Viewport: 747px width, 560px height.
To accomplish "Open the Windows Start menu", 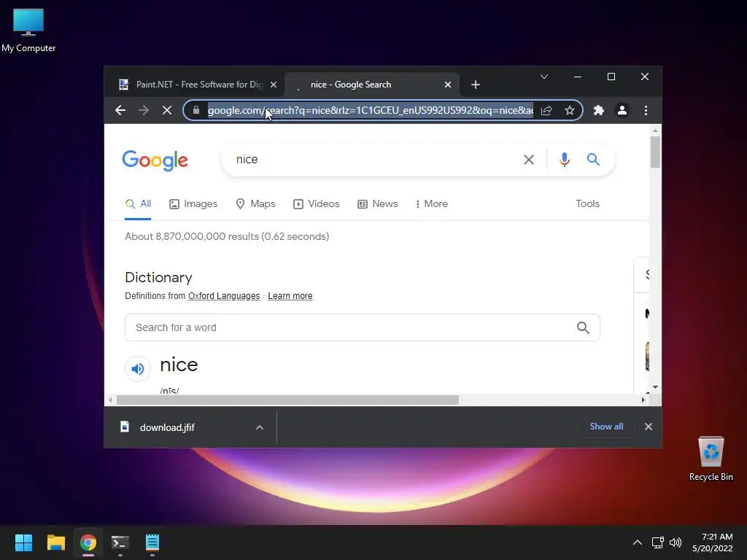I will coord(23,542).
